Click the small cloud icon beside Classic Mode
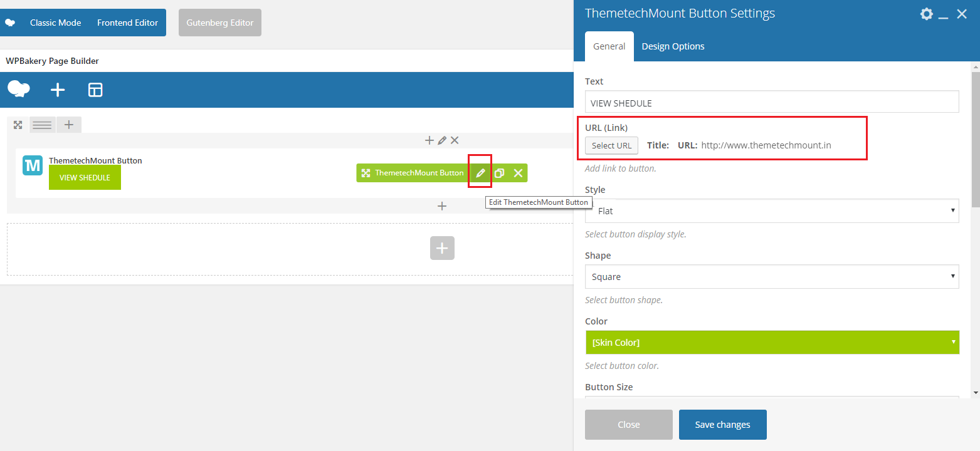 tap(10, 23)
